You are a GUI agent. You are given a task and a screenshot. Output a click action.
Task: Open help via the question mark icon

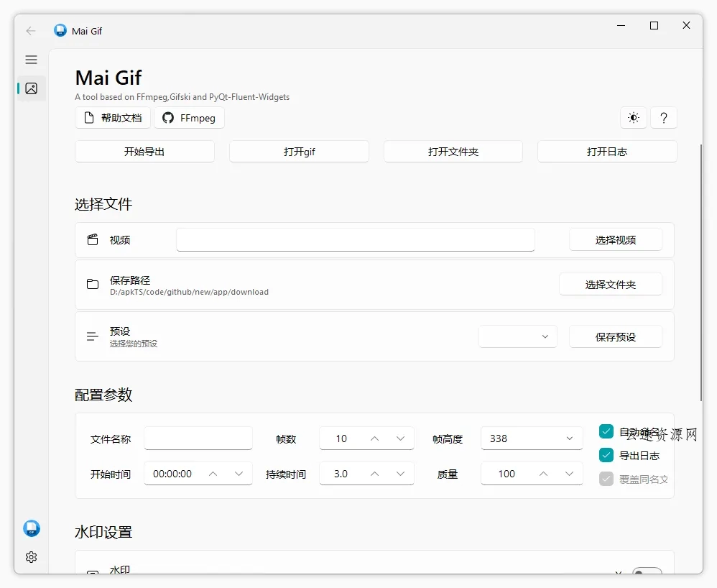tap(664, 117)
